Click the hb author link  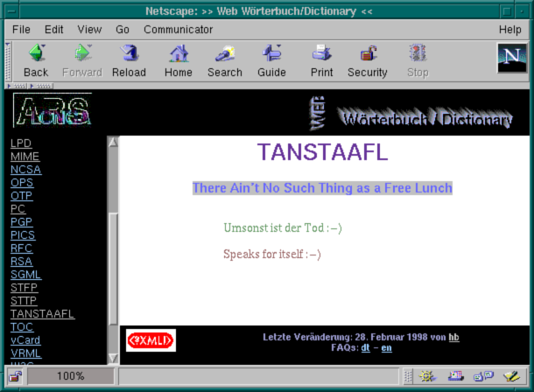click(x=453, y=337)
